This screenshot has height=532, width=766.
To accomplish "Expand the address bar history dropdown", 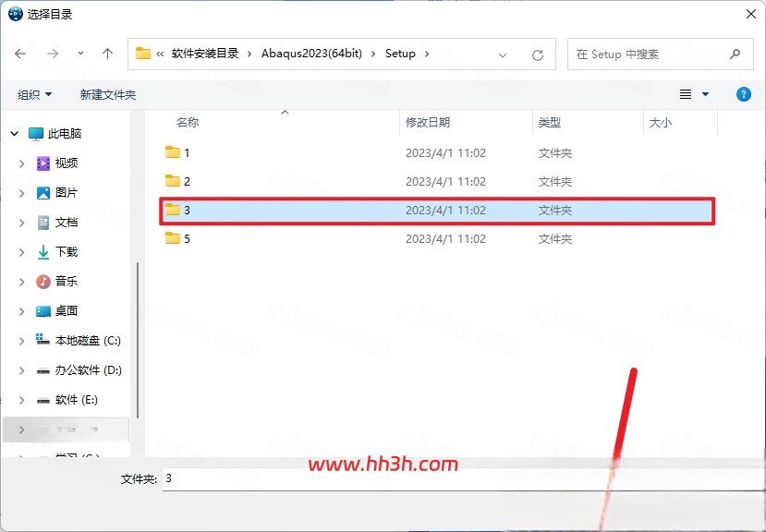I will 503,55.
